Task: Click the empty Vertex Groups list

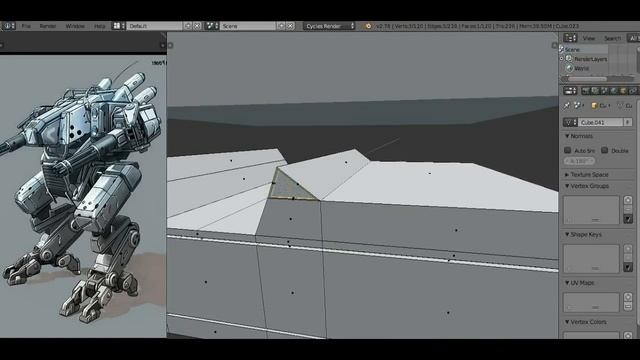Action: (x=591, y=210)
